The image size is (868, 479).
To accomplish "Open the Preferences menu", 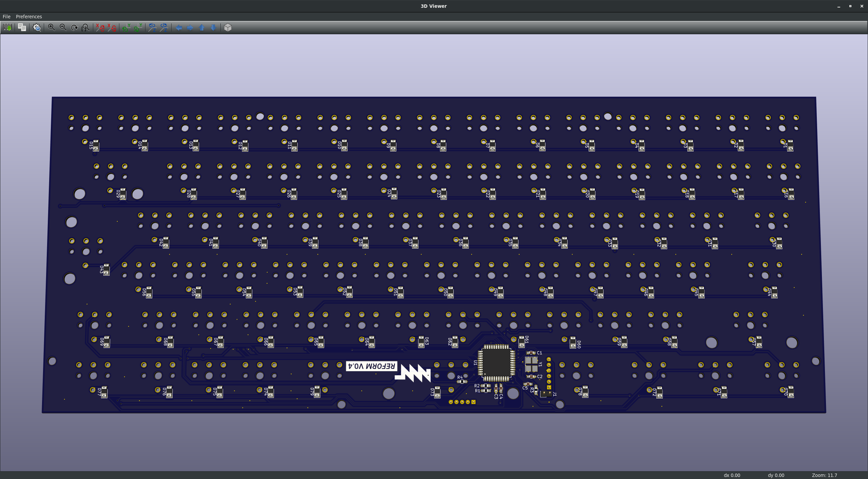I will (x=29, y=17).
